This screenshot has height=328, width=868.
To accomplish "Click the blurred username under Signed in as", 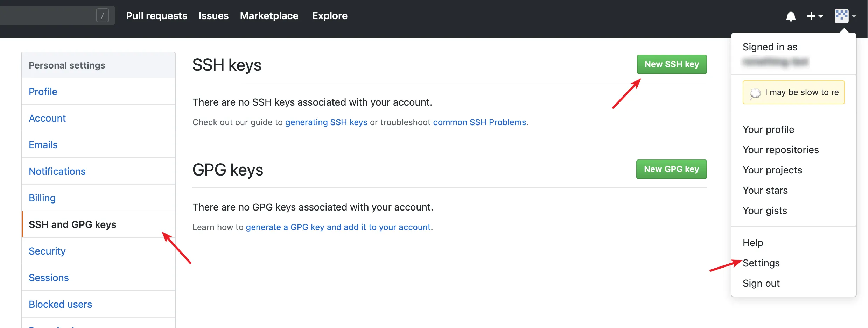I will pyautogui.click(x=776, y=62).
